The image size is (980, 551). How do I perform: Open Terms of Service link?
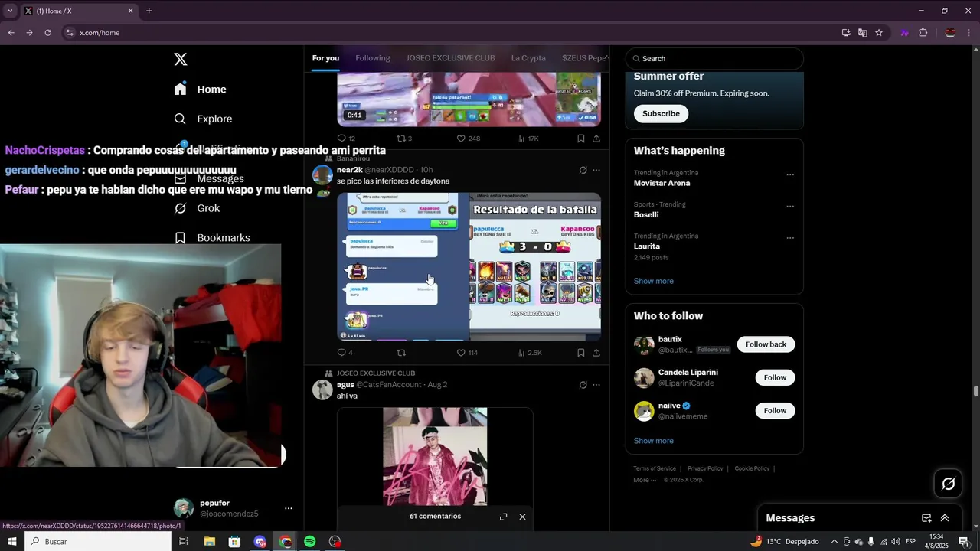655,468
